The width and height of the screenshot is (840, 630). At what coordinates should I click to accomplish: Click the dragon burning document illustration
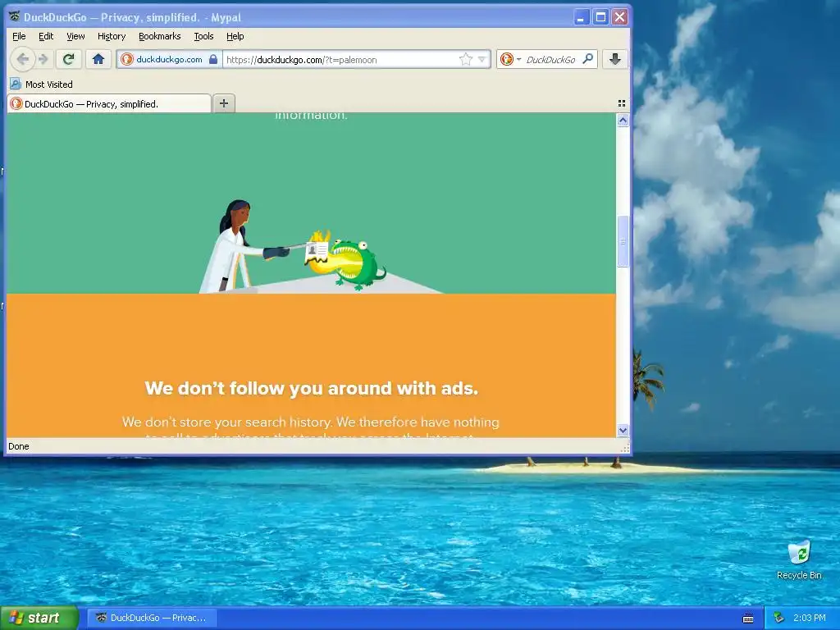click(x=345, y=260)
